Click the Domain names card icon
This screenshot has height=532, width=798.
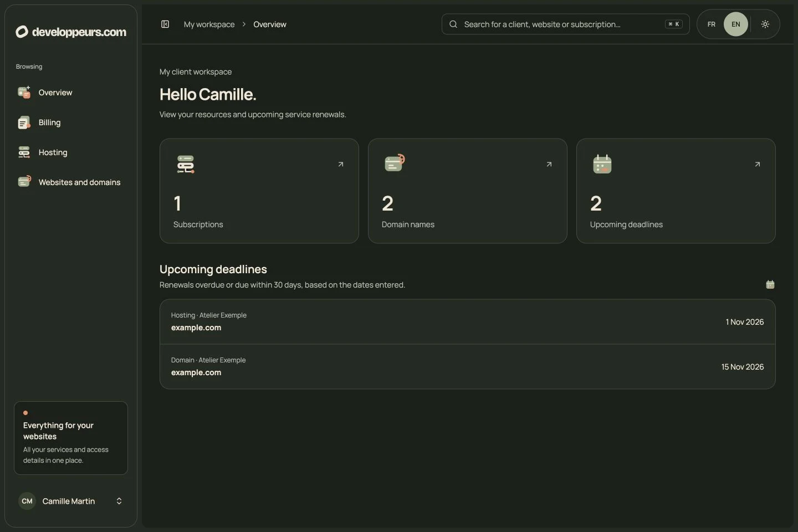coord(395,163)
